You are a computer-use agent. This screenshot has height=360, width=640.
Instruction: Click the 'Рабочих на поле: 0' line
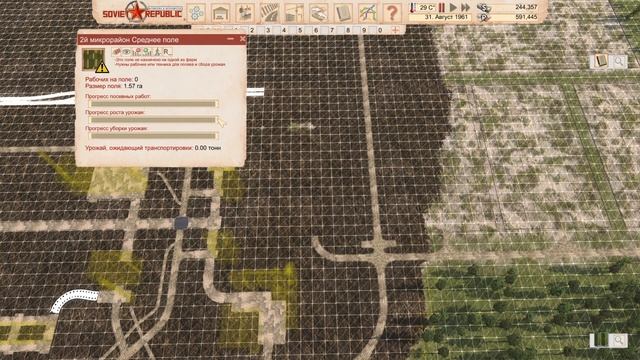pos(112,79)
